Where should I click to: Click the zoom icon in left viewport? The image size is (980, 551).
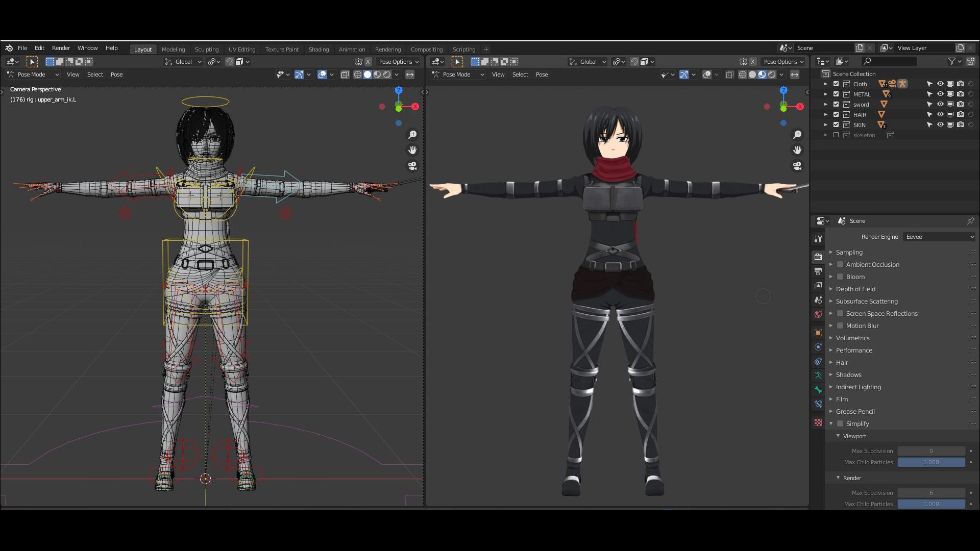pos(412,135)
